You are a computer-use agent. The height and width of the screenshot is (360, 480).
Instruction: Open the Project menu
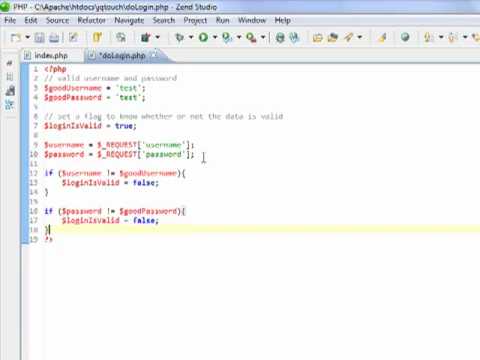point(195,21)
